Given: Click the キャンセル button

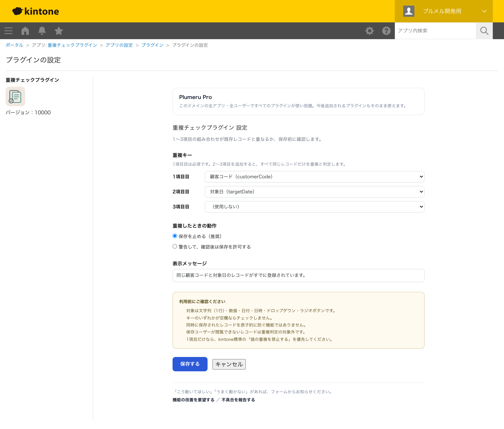Looking at the screenshot, I should tap(229, 364).
